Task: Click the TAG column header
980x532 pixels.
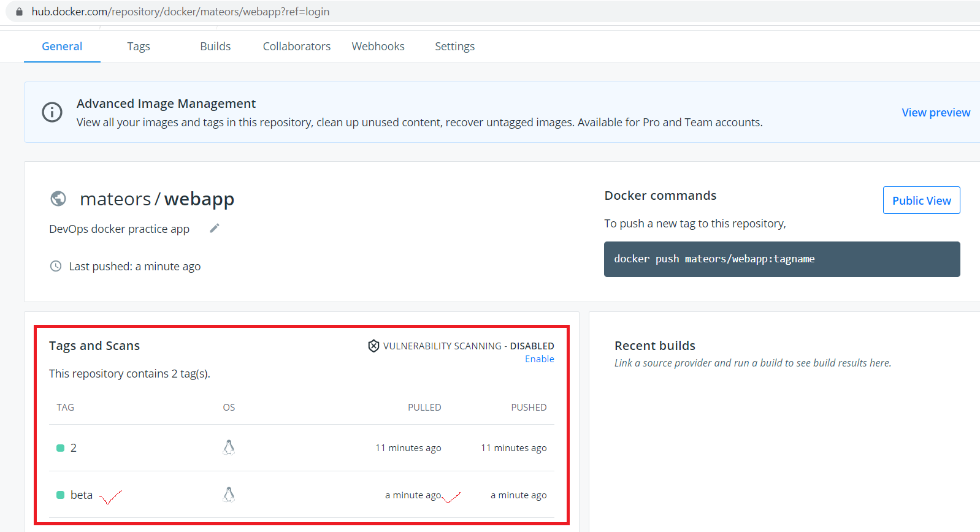Action: 66,408
